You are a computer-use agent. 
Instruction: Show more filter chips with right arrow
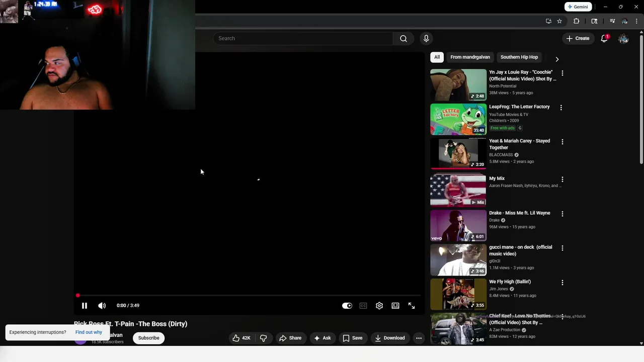pos(557,59)
